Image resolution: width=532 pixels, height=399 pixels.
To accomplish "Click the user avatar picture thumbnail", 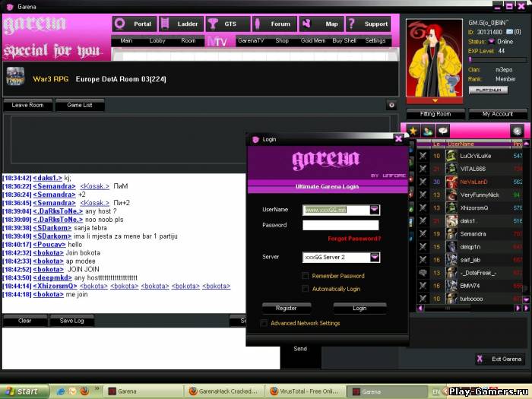I will pyautogui.click(x=434, y=58).
